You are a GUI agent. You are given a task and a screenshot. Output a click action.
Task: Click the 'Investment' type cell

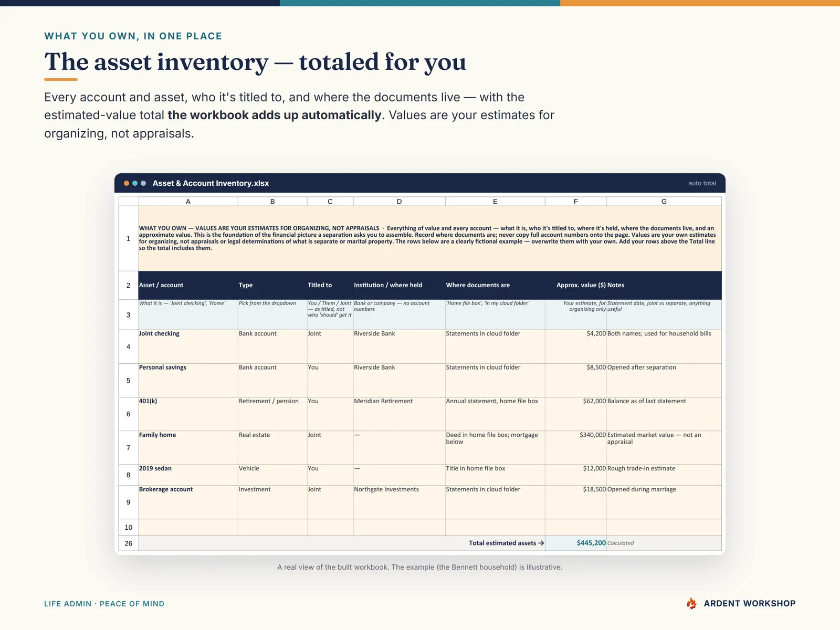click(x=272, y=502)
